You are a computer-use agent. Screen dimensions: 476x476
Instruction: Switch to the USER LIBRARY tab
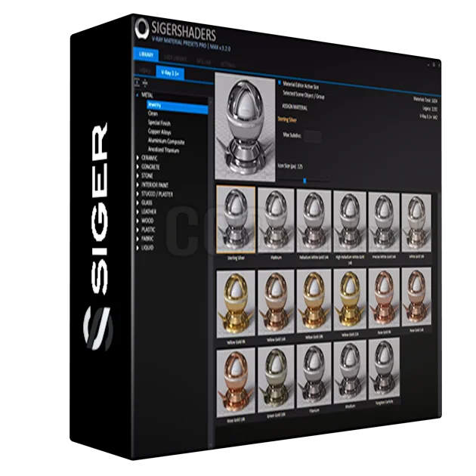tap(175, 58)
